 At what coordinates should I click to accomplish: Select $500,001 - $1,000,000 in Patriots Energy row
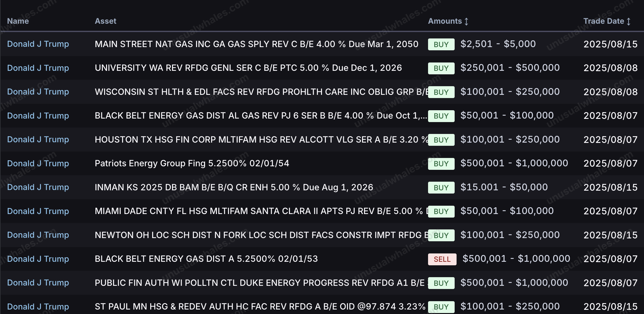pos(514,163)
